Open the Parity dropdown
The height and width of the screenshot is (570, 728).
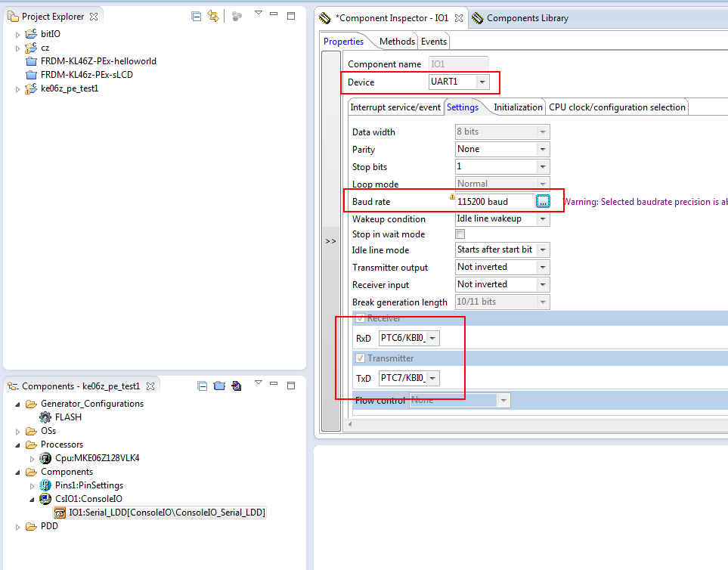[543, 150]
